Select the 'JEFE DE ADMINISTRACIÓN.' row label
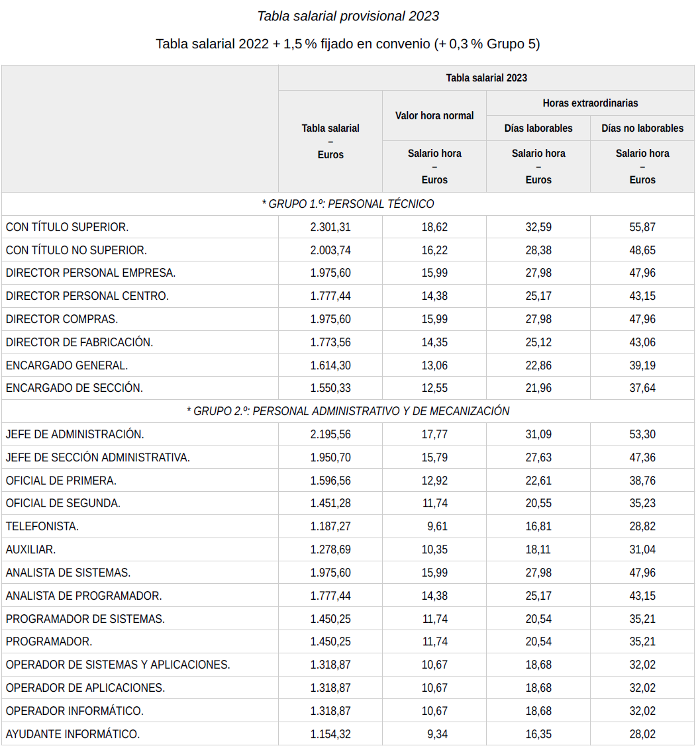700x752 pixels. (75, 434)
